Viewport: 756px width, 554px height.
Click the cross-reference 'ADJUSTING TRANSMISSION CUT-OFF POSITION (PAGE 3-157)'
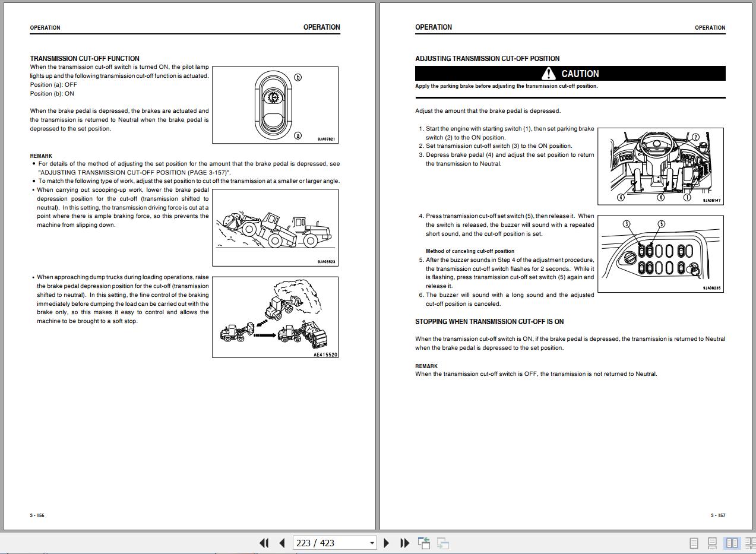[x=134, y=172]
